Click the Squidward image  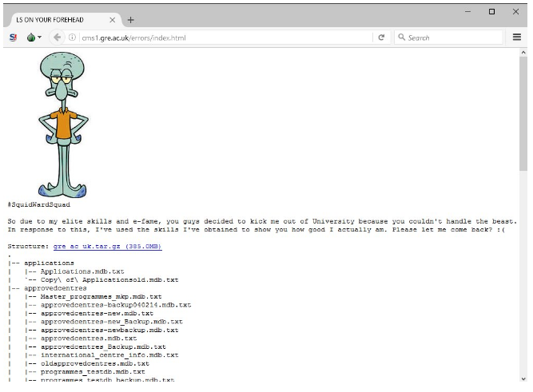click(63, 125)
